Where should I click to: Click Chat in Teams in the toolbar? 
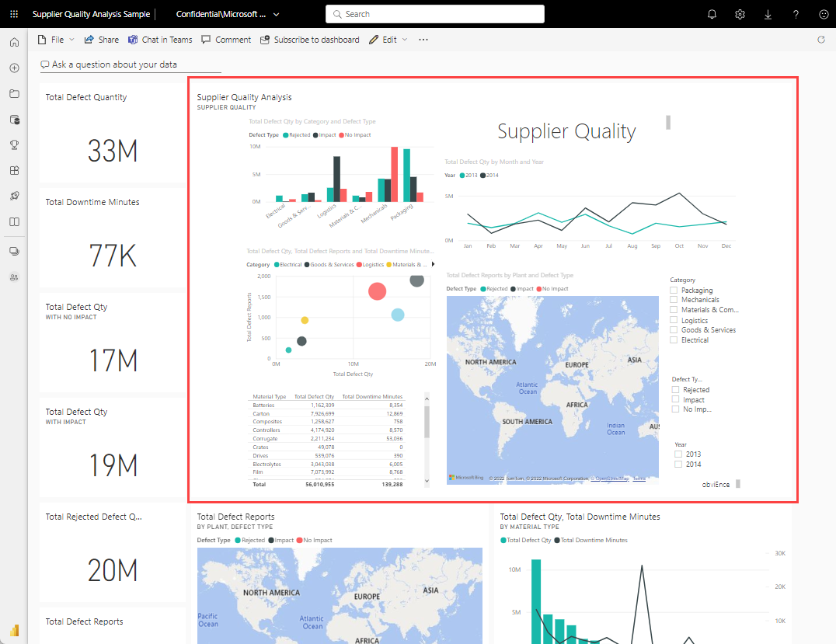pyautogui.click(x=160, y=40)
